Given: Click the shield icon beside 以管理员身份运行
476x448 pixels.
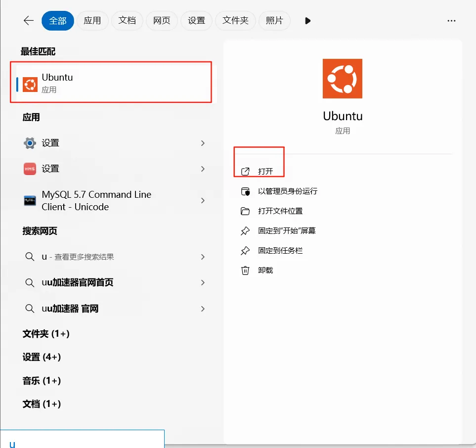Looking at the screenshot, I should coord(245,191).
